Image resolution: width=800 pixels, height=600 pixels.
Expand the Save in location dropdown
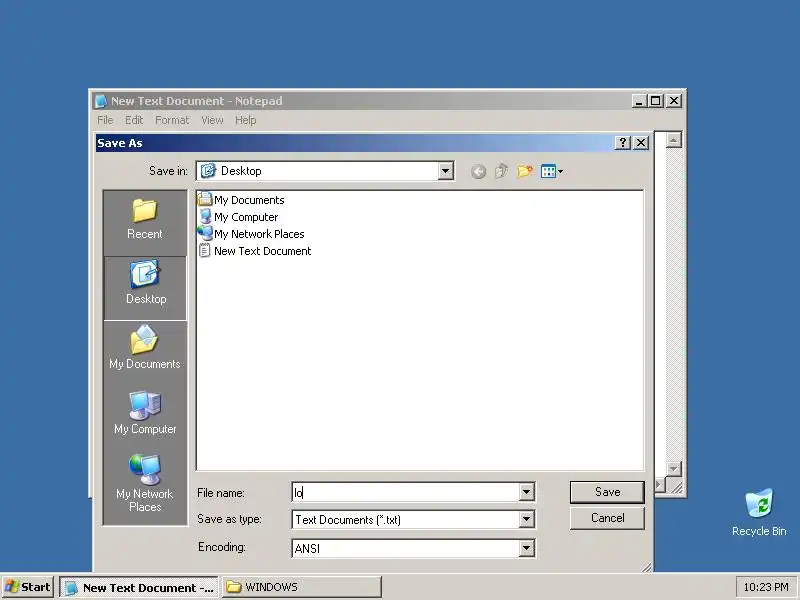pyautogui.click(x=445, y=171)
